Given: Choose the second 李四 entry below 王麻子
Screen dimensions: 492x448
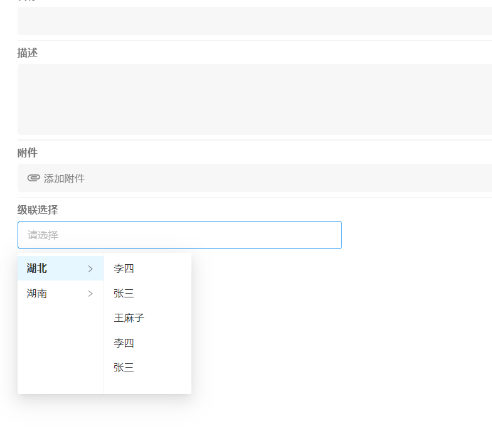Looking at the screenshot, I should pyautogui.click(x=124, y=343).
